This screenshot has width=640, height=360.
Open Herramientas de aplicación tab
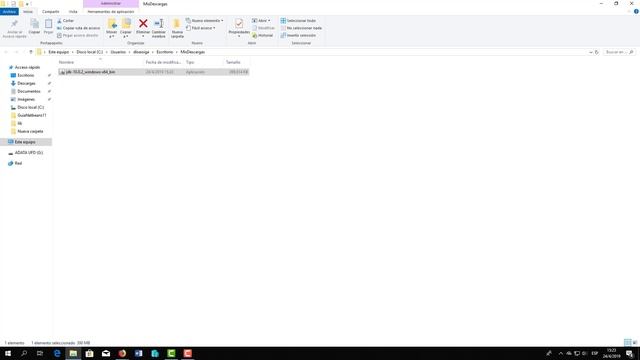(x=111, y=11)
